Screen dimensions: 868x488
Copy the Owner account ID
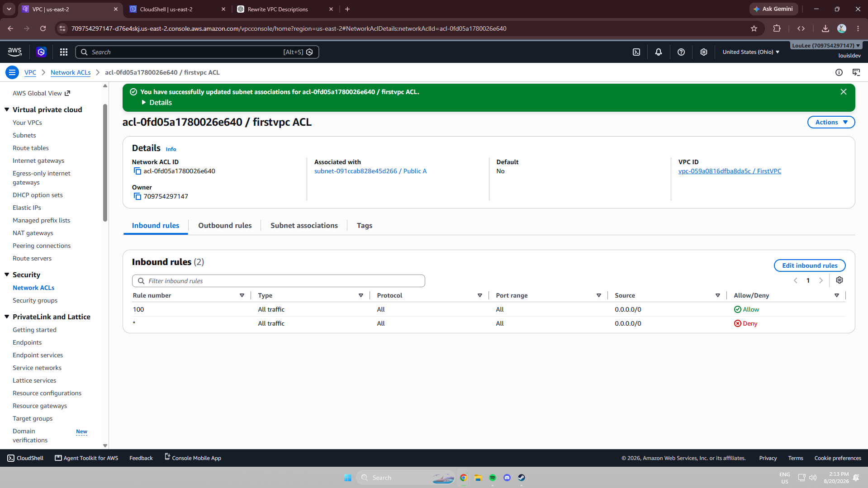click(x=137, y=196)
